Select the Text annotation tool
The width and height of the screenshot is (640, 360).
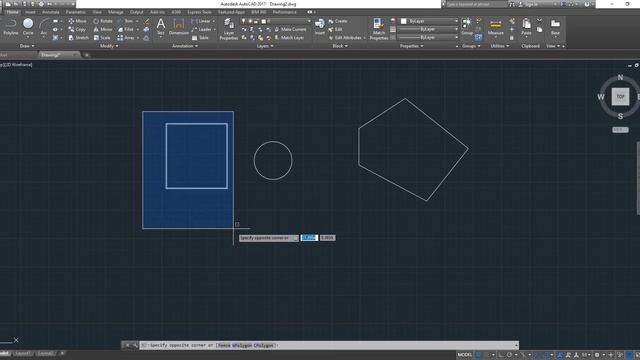pos(161,27)
